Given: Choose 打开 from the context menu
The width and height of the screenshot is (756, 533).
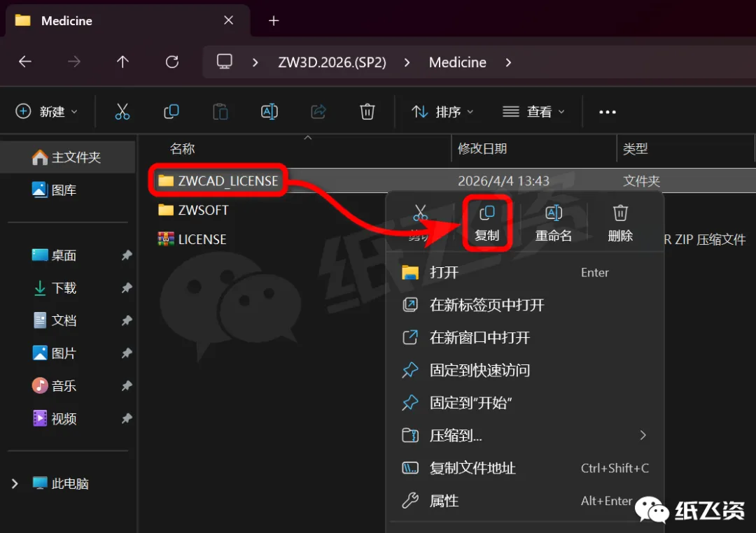Looking at the screenshot, I should 526,272.
